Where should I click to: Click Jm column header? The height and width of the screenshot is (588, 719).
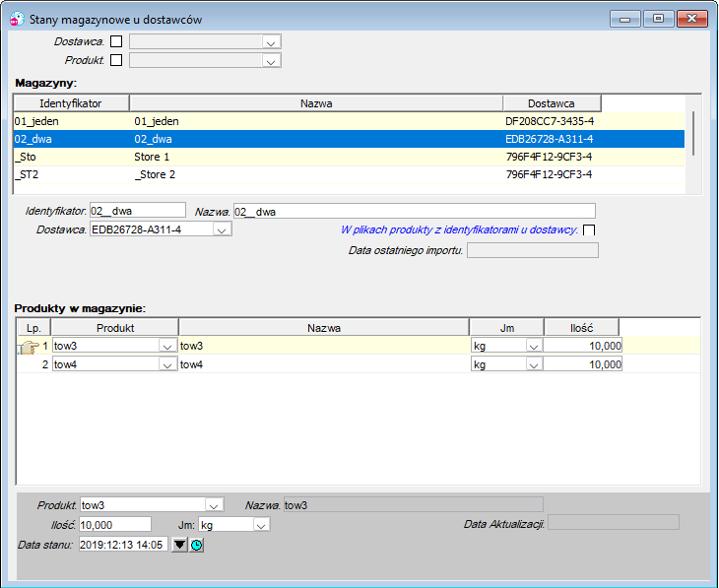pyautogui.click(x=506, y=328)
